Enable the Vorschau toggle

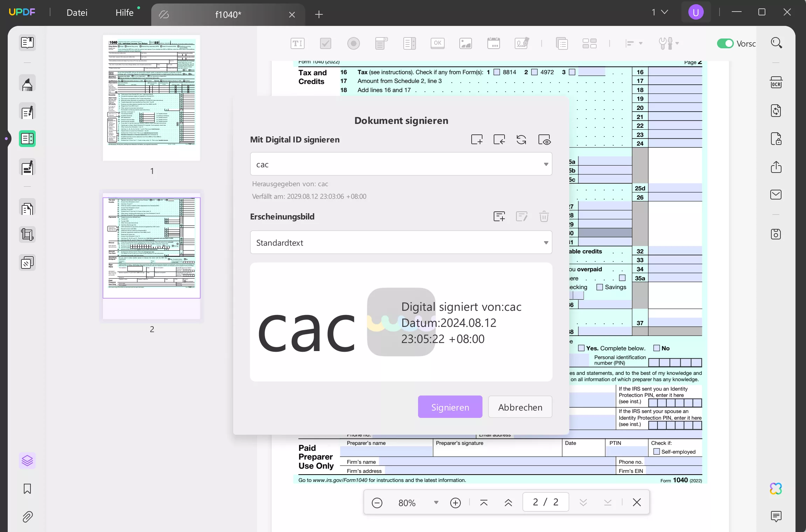point(726,43)
